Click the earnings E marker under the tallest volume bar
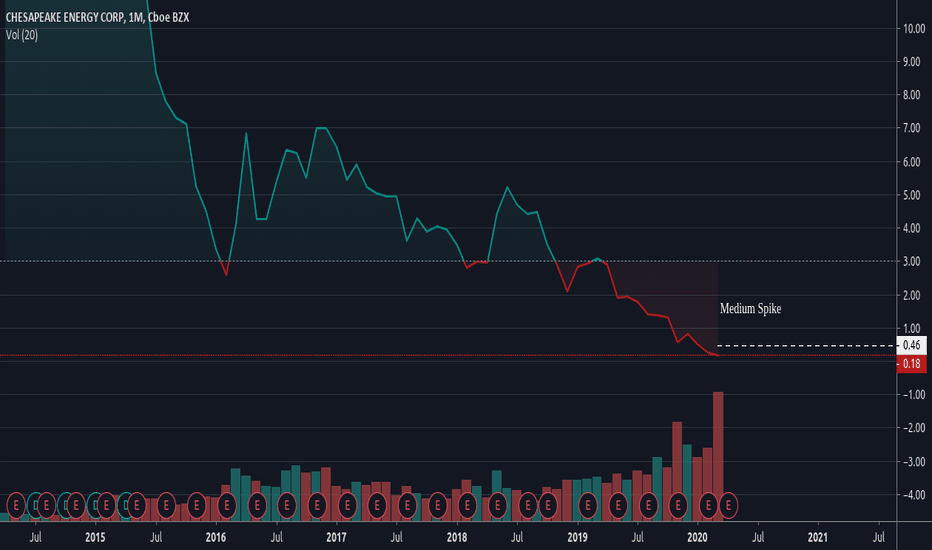Viewport: 932px width, 550px height. point(708,506)
